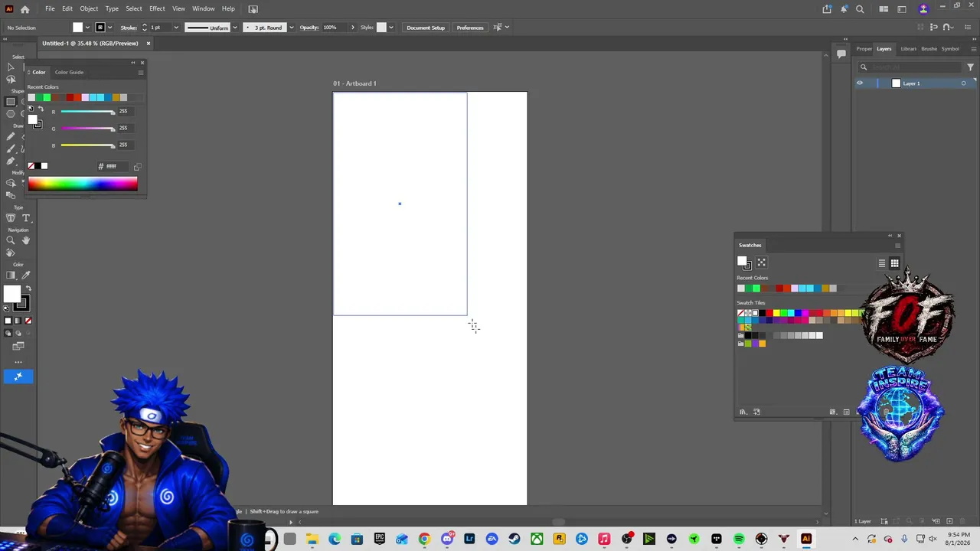This screenshot has width=980, height=551.
Task: Open the notifications bell icon
Action: (x=844, y=9)
